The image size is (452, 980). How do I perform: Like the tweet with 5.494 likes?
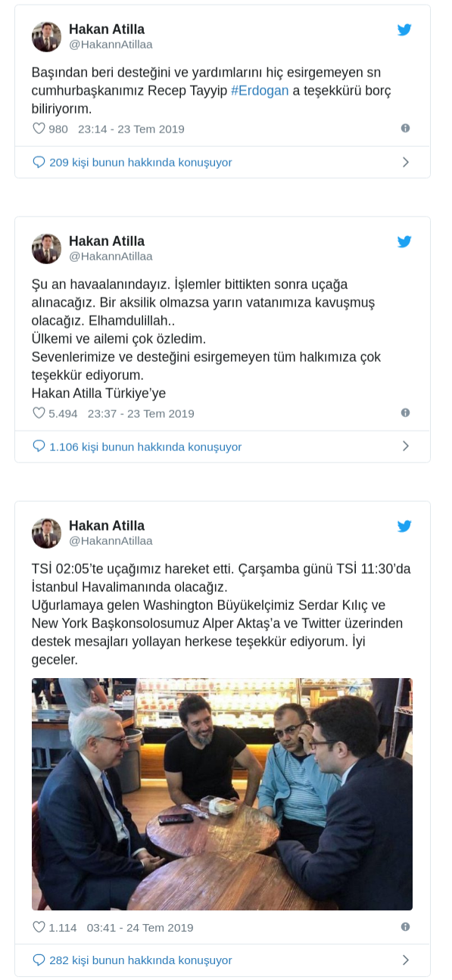click(39, 413)
